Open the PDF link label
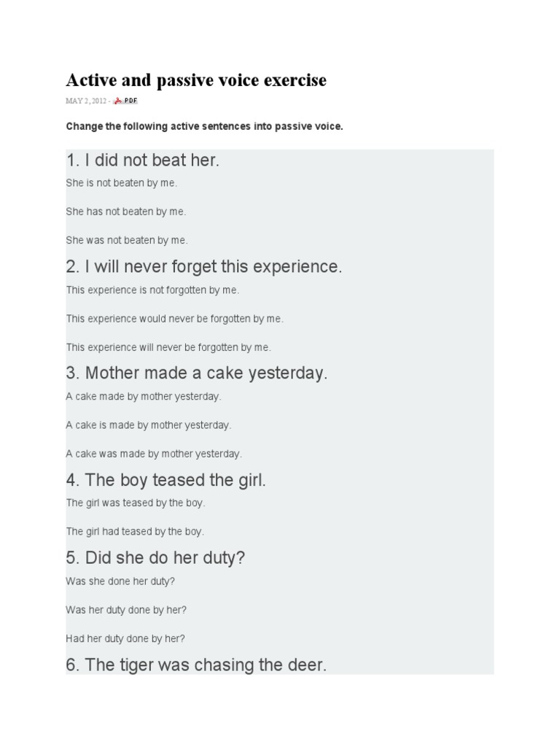 click(x=130, y=101)
